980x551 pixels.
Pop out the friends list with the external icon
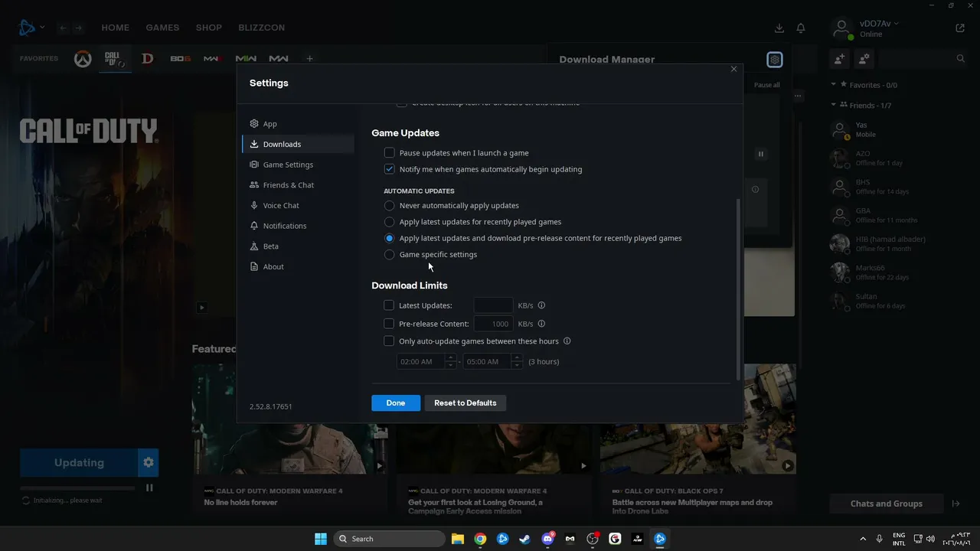[x=960, y=28]
